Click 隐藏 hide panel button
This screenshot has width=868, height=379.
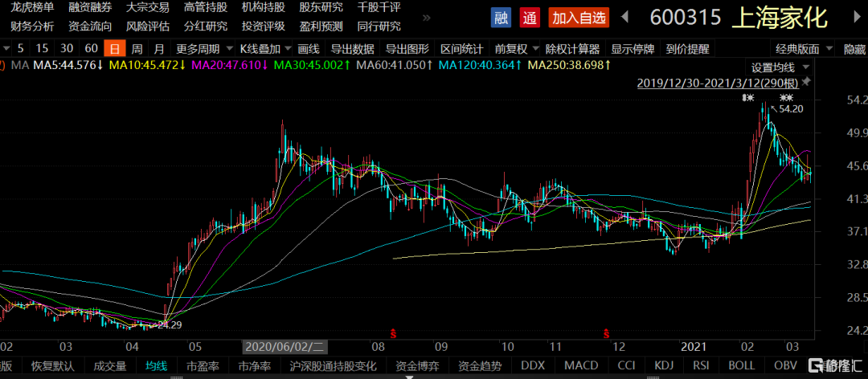pyautogui.click(x=854, y=49)
